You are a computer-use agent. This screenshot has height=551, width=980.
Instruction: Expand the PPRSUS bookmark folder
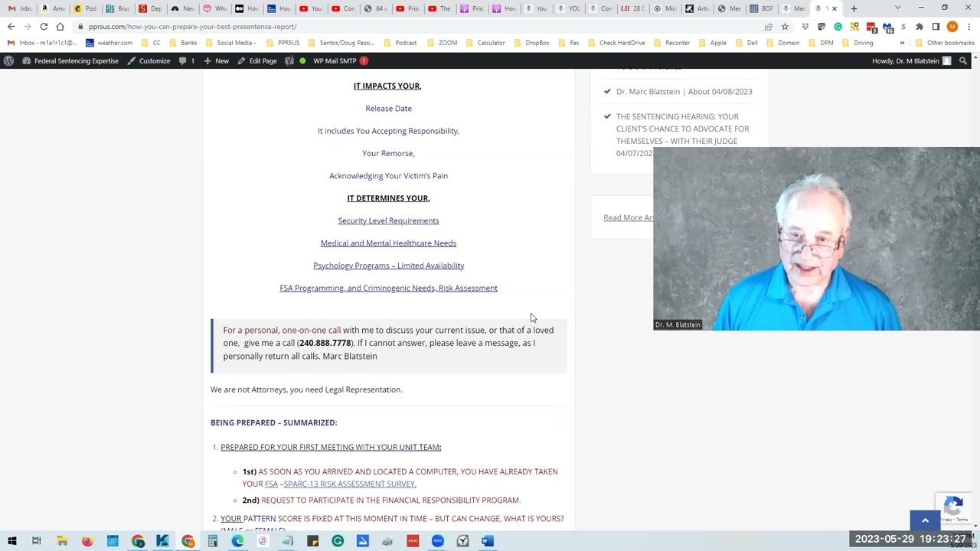click(283, 43)
